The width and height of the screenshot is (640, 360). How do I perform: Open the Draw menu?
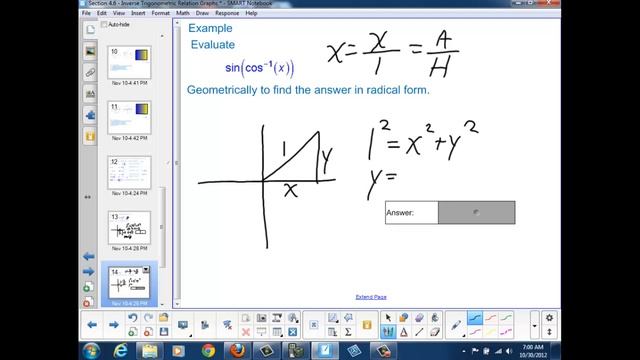tap(202, 13)
